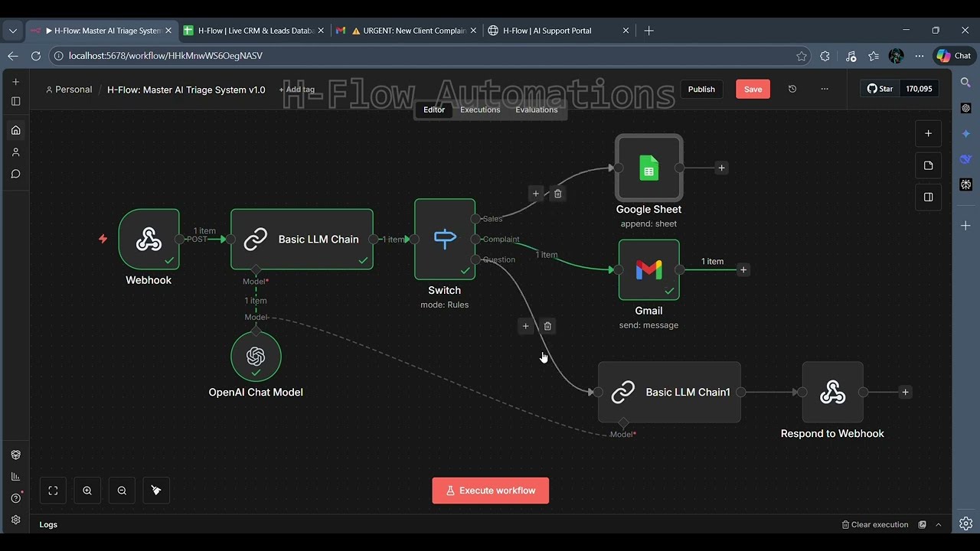
Task: Delete the Sales connection with trash icon
Action: coord(557,194)
